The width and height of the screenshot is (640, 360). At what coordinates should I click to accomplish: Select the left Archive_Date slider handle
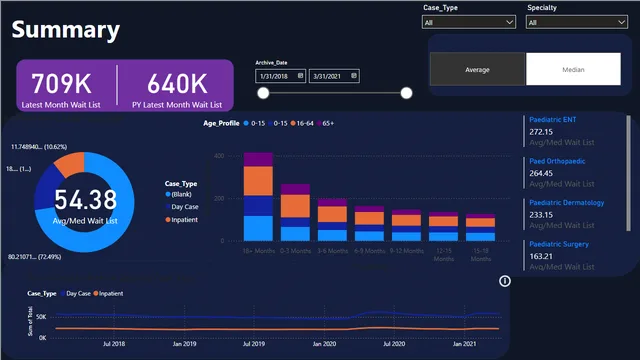click(x=263, y=93)
